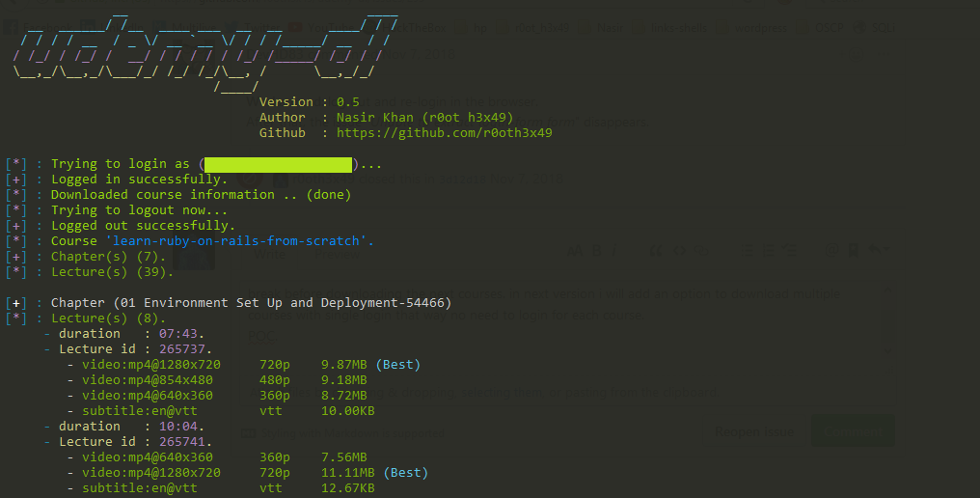Image resolution: width=980 pixels, height=498 pixels.
Task: Click the header text size icon
Action: pos(574,251)
